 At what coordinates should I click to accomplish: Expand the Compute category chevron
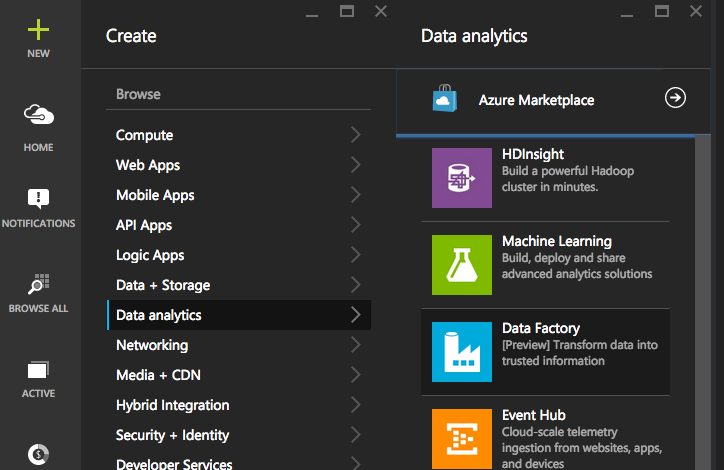pyautogui.click(x=355, y=135)
